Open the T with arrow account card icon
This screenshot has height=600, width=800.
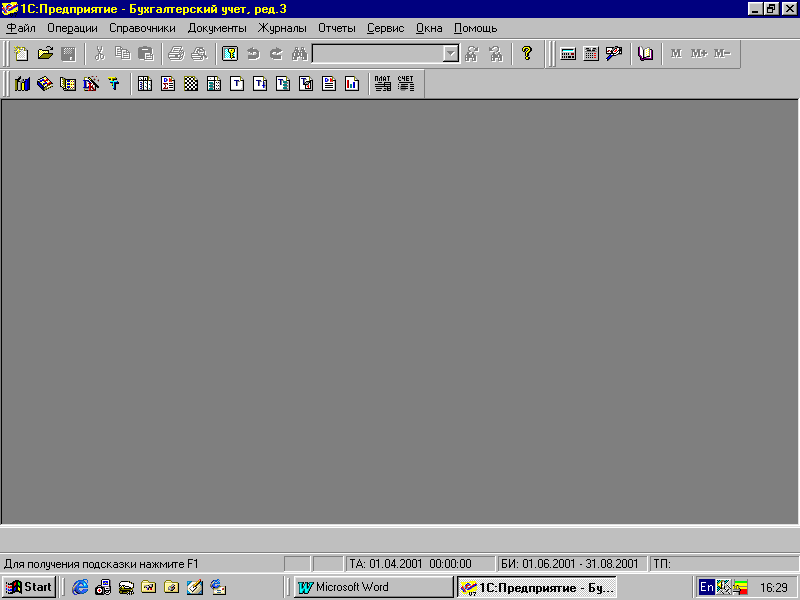pyautogui.click(x=260, y=84)
